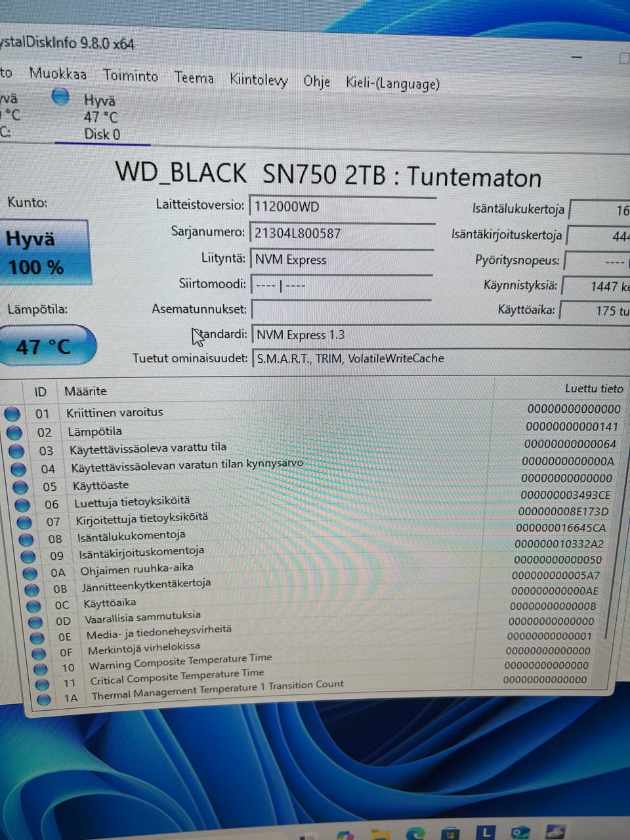Click raw value 00000000000141
The image size is (630, 840).
572,427
